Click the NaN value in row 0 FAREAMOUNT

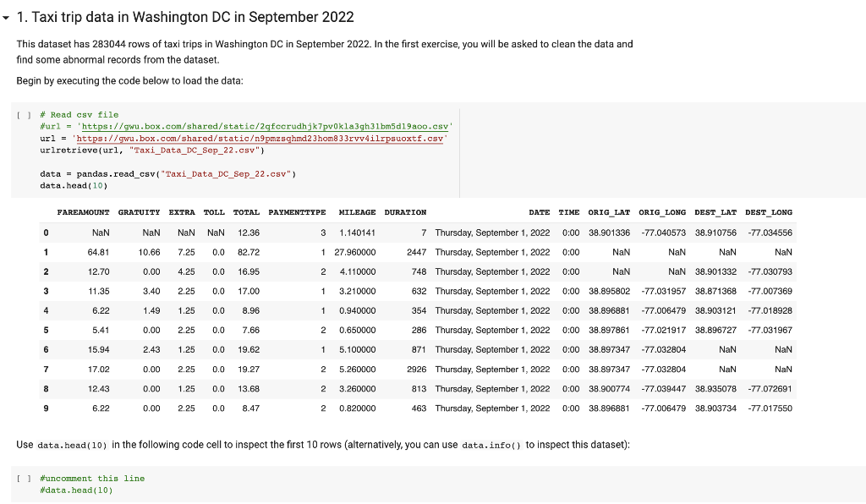click(x=101, y=232)
